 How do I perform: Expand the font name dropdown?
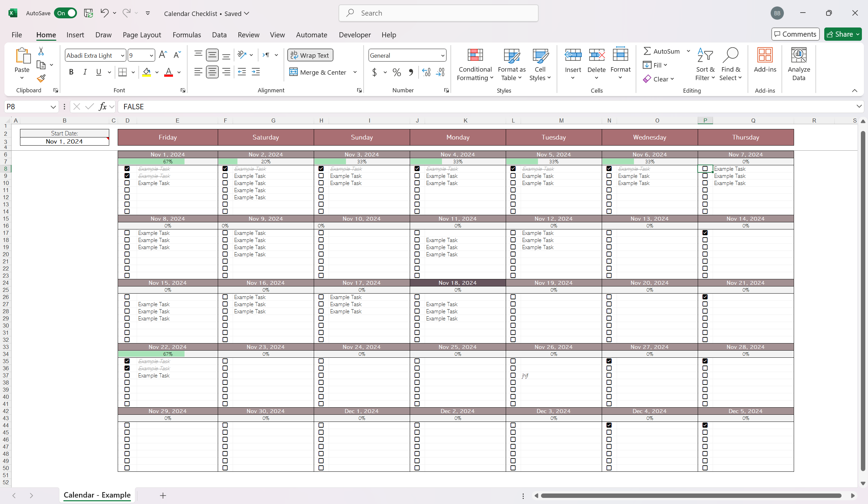(122, 56)
